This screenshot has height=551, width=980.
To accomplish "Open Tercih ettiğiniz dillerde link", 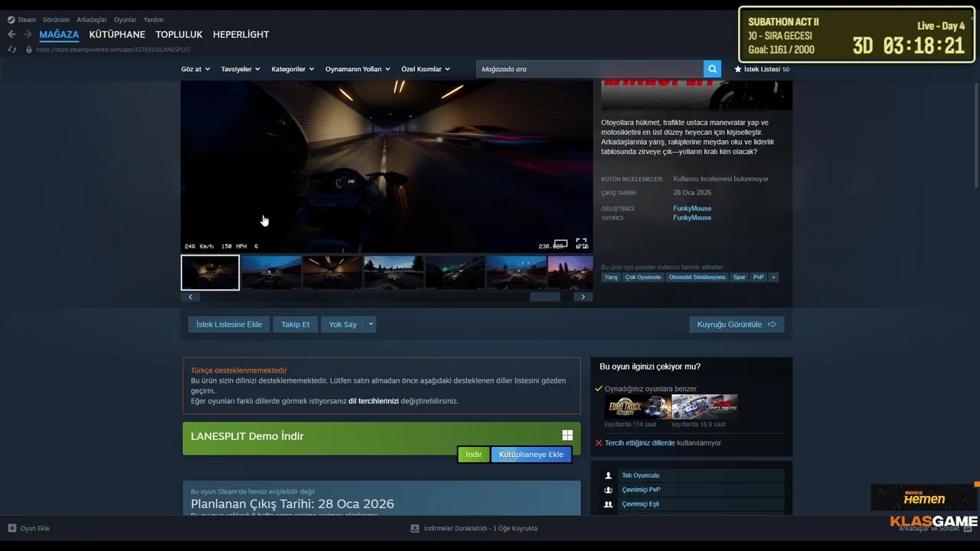I will pos(640,443).
